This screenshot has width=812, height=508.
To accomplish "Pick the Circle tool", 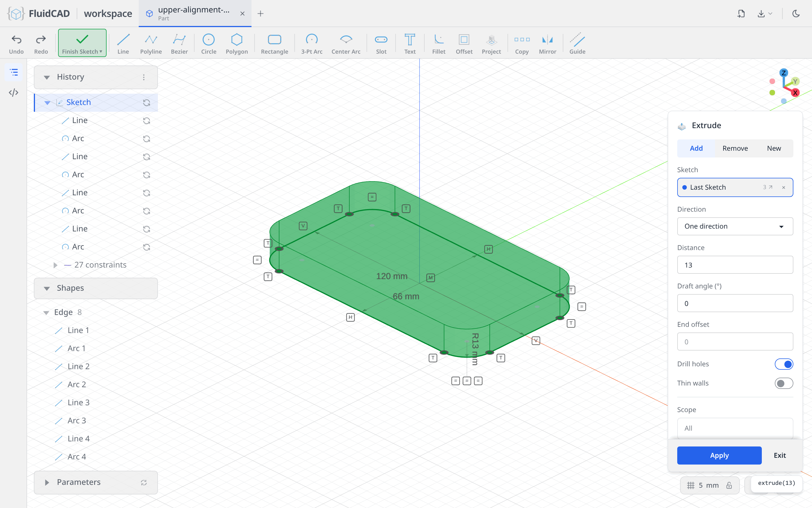I will 209,44.
